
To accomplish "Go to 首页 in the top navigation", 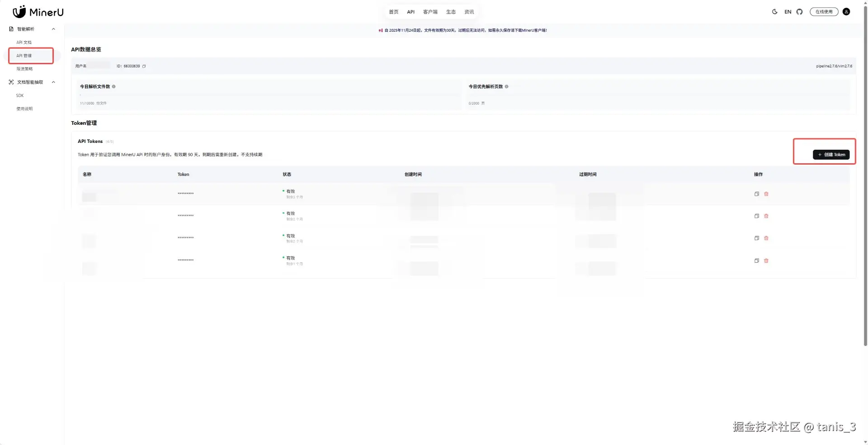I will pos(394,12).
